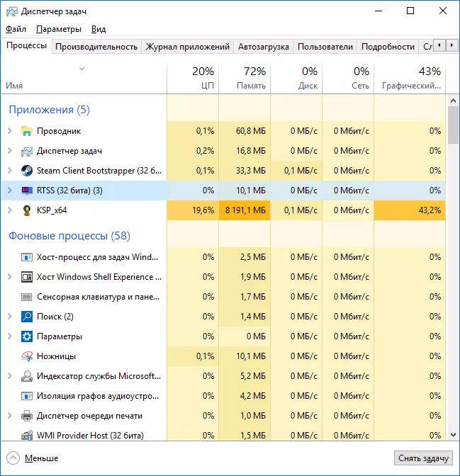Expand the KSP_x64 process entry
Screen dimensions: 460x476
click(10, 210)
